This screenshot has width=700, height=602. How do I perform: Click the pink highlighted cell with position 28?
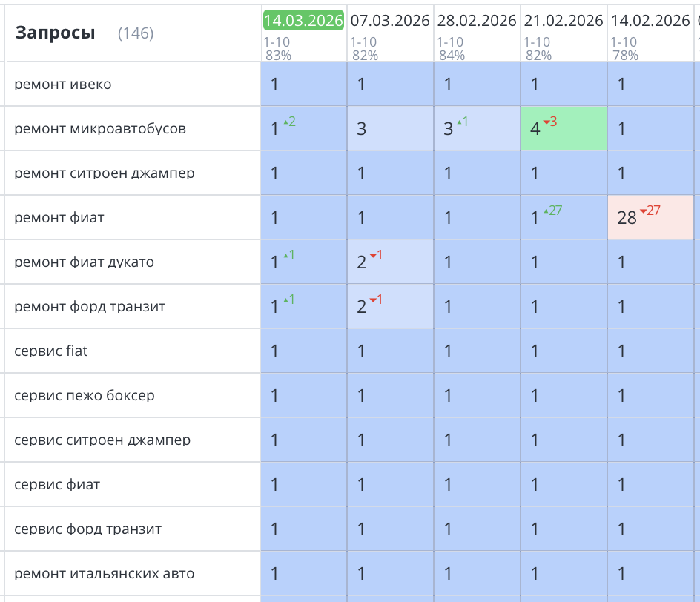click(650, 218)
